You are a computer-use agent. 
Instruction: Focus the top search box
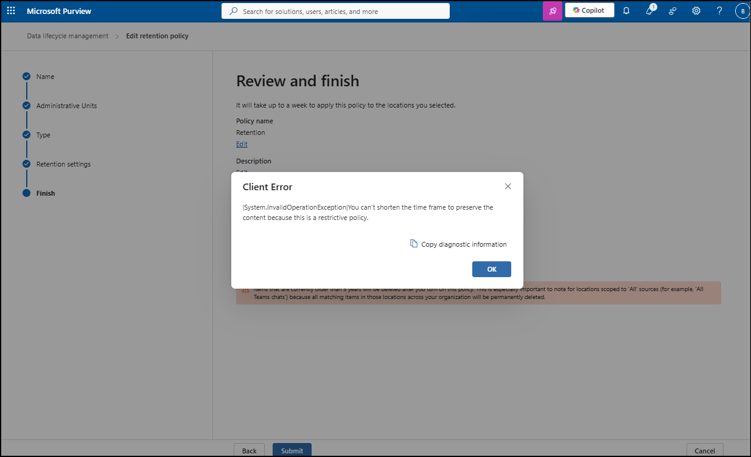tap(335, 11)
